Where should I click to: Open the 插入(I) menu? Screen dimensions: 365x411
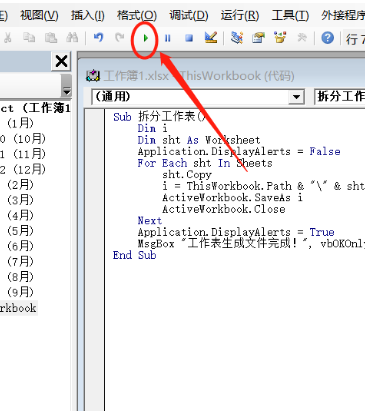coord(88,15)
